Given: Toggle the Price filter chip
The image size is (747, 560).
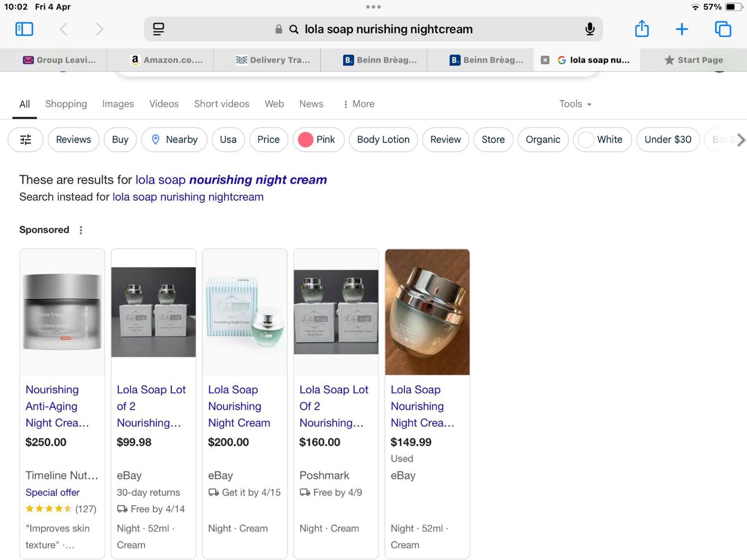Looking at the screenshot, I should tap(269, 140).
